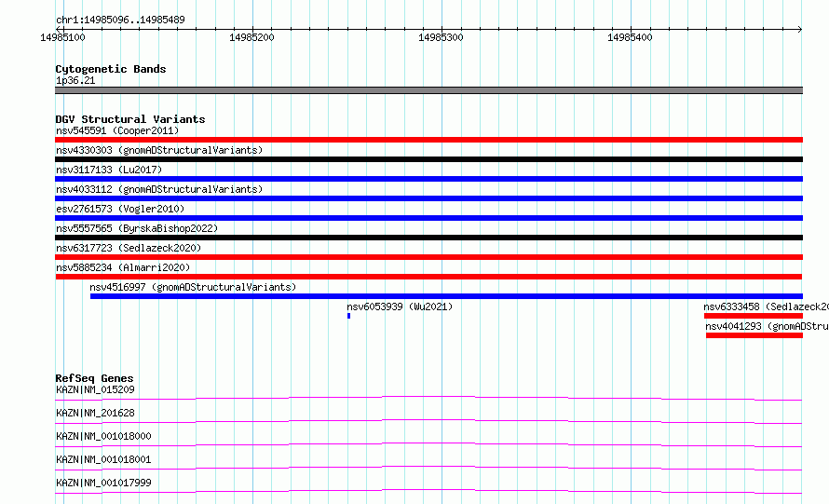This screenshot has height=504, width=829.
Task: Select the magenta intron line of NM_015209
Action: (428, 397)
